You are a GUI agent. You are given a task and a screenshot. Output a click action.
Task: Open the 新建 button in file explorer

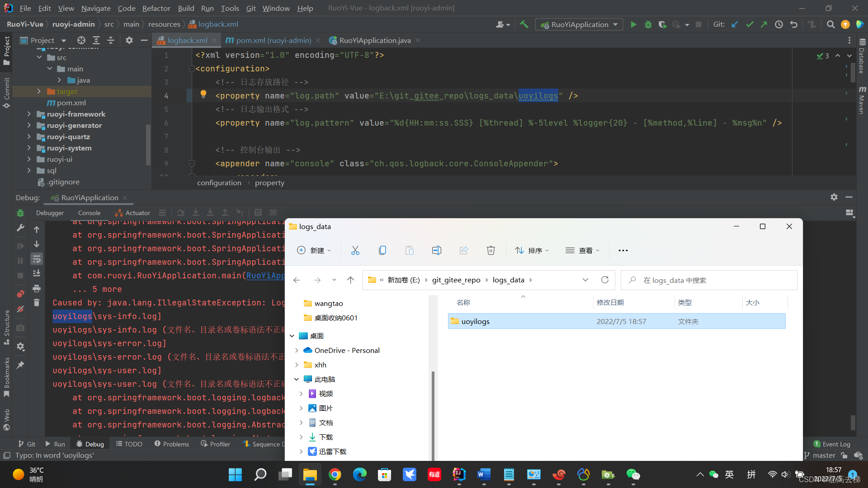314,250
